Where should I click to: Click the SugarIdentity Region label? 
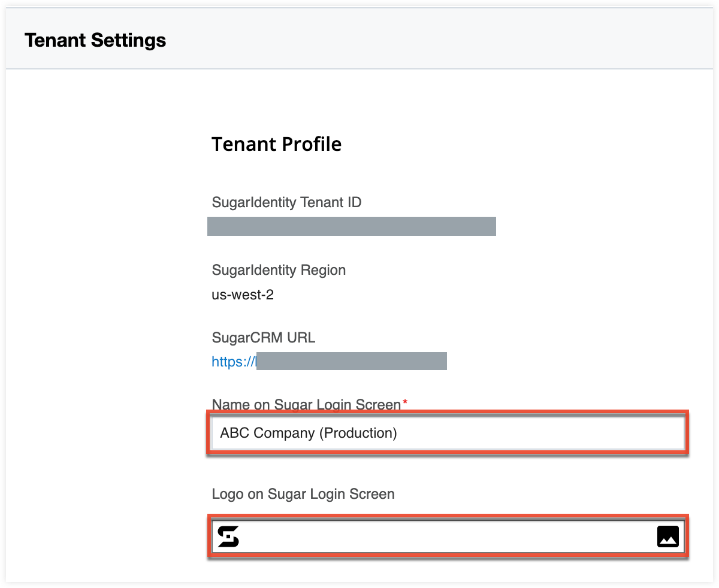pos(279,270)
